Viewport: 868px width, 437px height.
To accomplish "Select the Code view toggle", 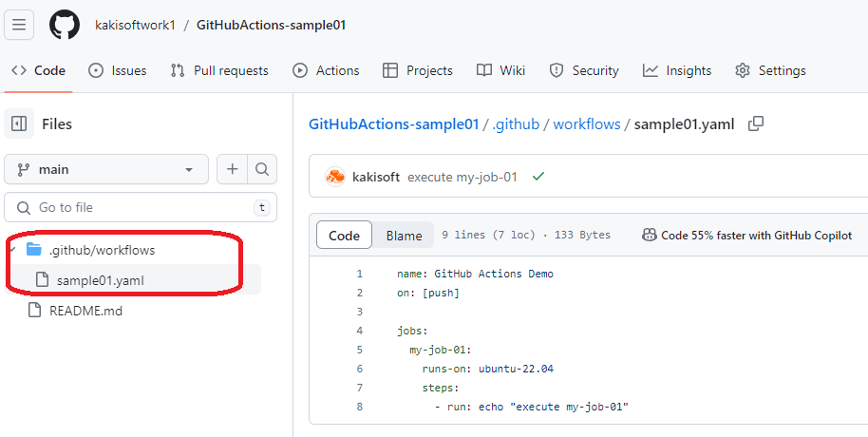I will coord(344,236).
